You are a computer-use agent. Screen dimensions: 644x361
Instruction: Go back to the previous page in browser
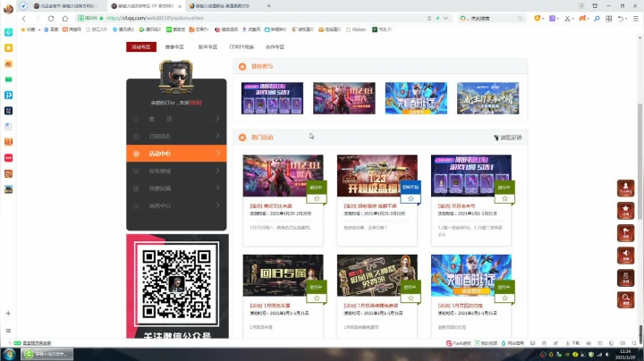point(24,19)
